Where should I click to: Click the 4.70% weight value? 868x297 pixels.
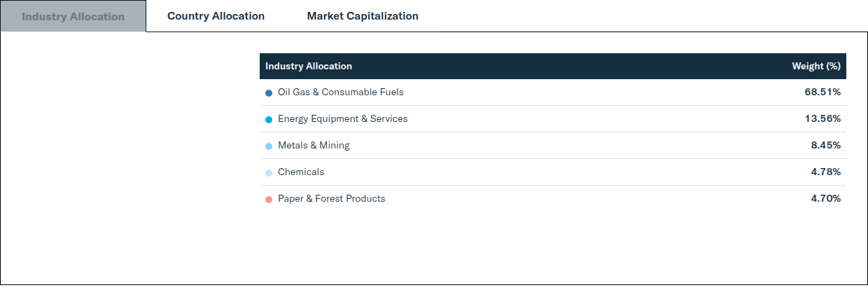[826, 199]
